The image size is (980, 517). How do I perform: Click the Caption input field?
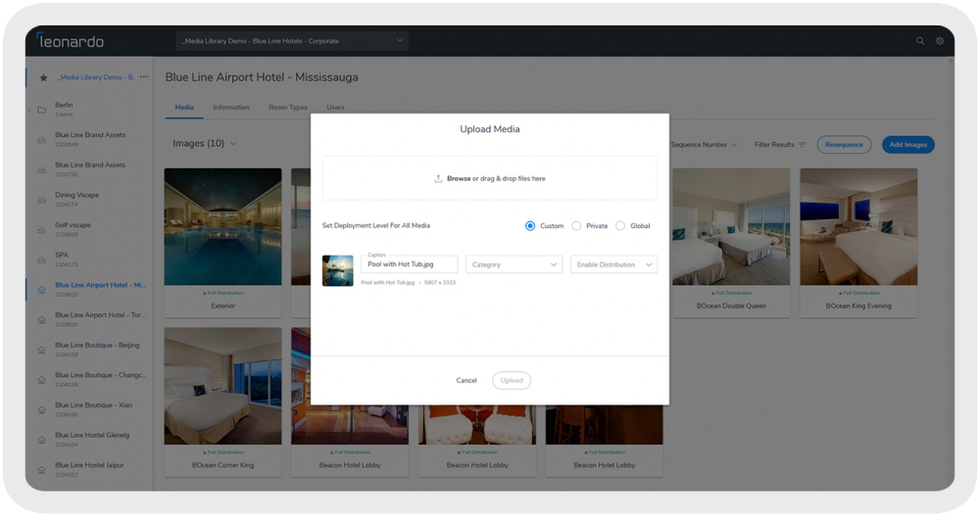(410, 264)
